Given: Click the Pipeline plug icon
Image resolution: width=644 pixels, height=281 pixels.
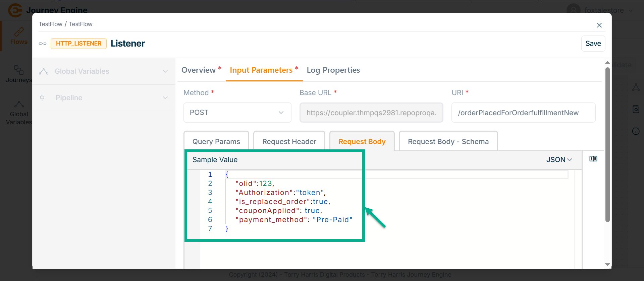Looking at the screenshot, I should click(x=42, y=98).
